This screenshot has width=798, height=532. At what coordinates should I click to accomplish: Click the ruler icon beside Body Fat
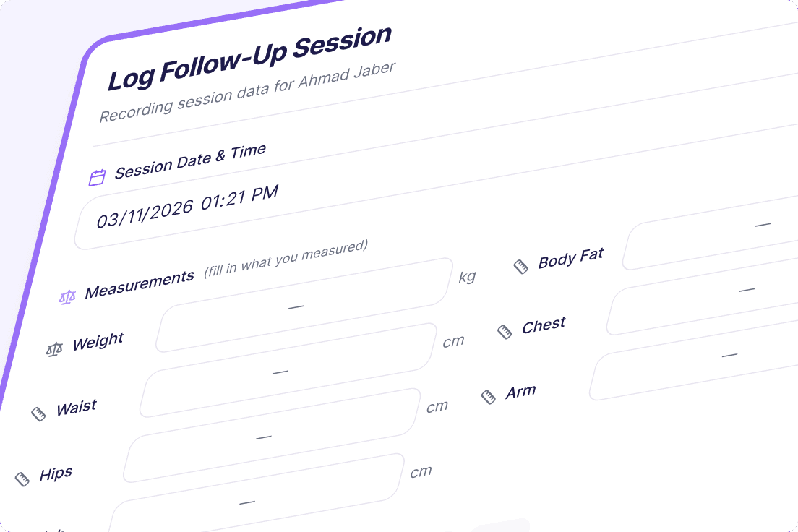click(520, 266)
